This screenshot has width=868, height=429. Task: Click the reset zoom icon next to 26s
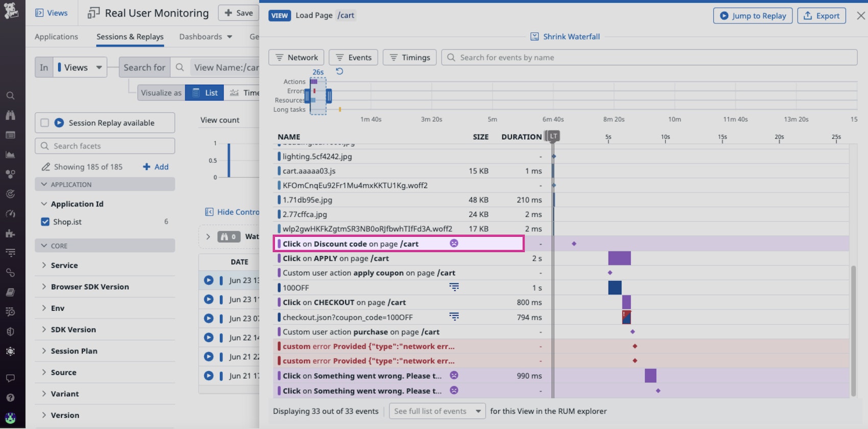[x=340, y=71]
